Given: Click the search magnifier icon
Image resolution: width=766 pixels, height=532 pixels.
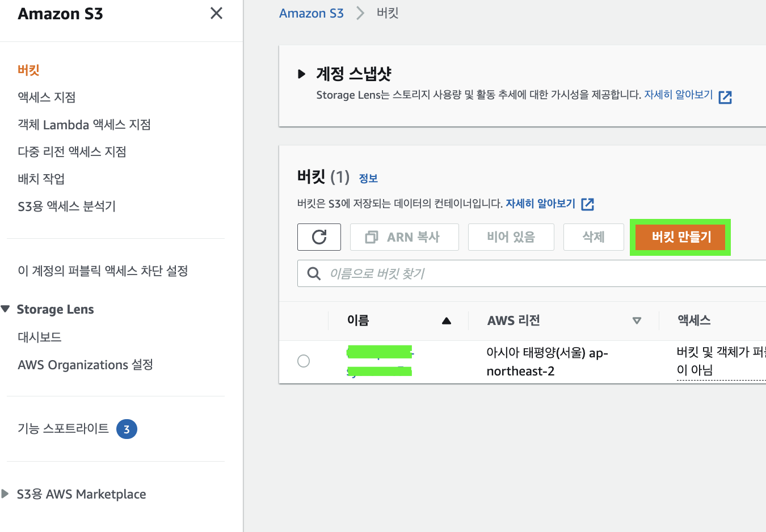Looking at the screenshot, I should (x=314, y=273).
